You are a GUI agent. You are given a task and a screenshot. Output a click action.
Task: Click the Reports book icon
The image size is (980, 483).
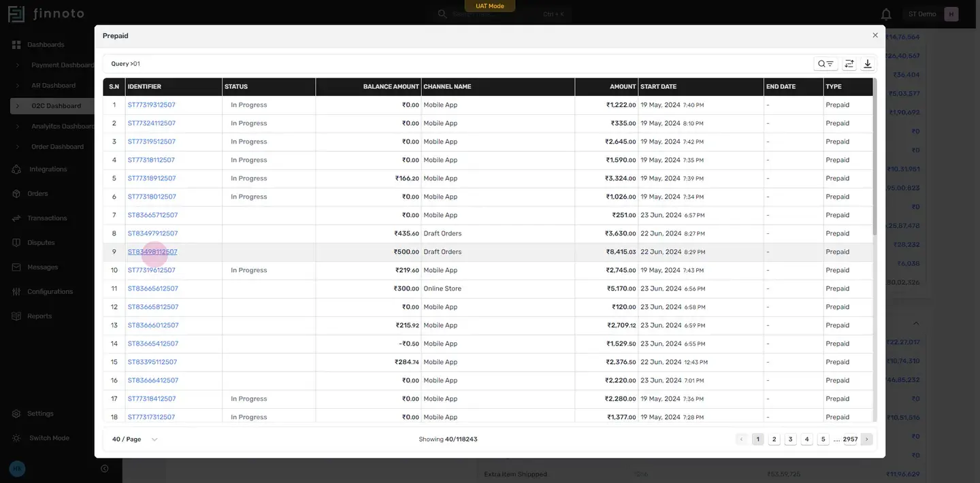16,316
